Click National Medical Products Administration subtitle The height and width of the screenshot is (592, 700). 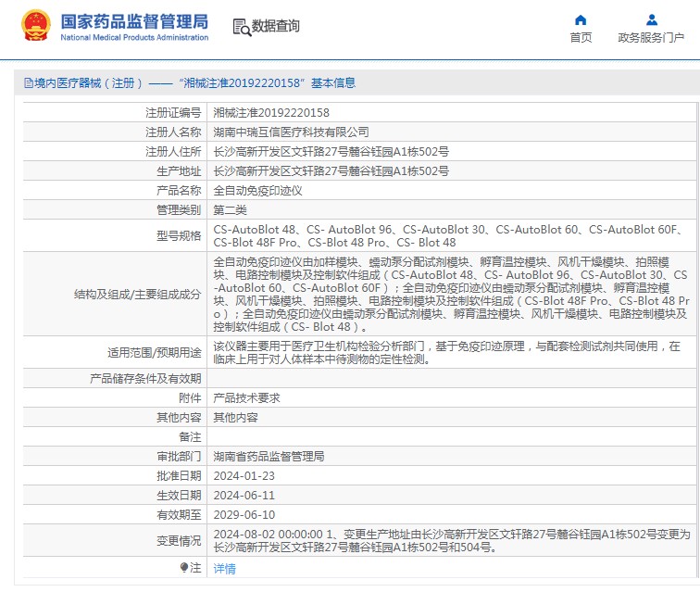pos(134,38)
